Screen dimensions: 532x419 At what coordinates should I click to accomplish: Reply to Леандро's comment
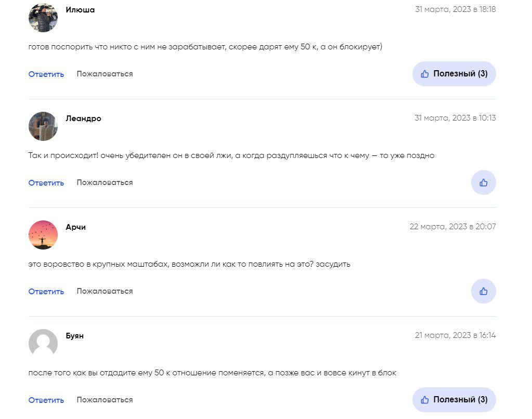(x=46, y=183)
